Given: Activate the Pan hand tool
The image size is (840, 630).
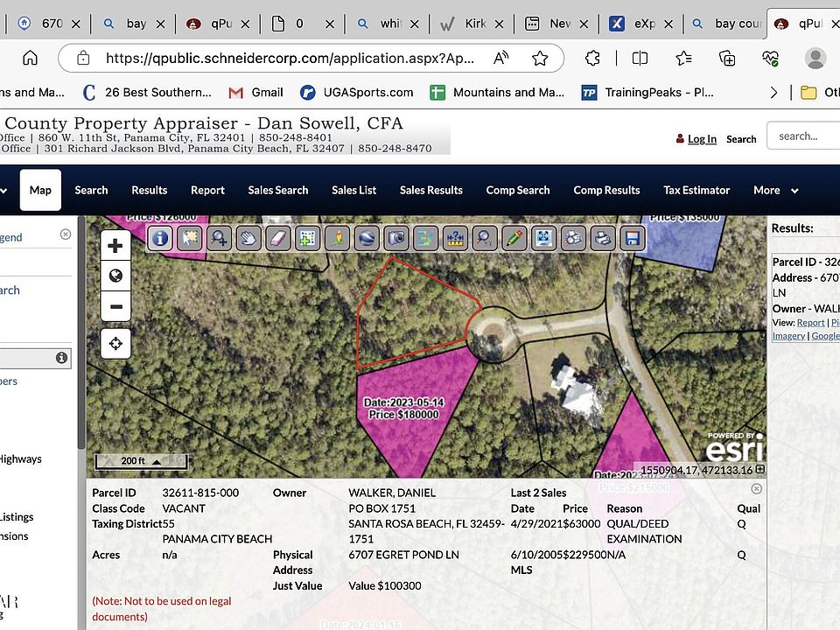Looking at the screenshot, I should pyautogui.click(x=248, y=238).
